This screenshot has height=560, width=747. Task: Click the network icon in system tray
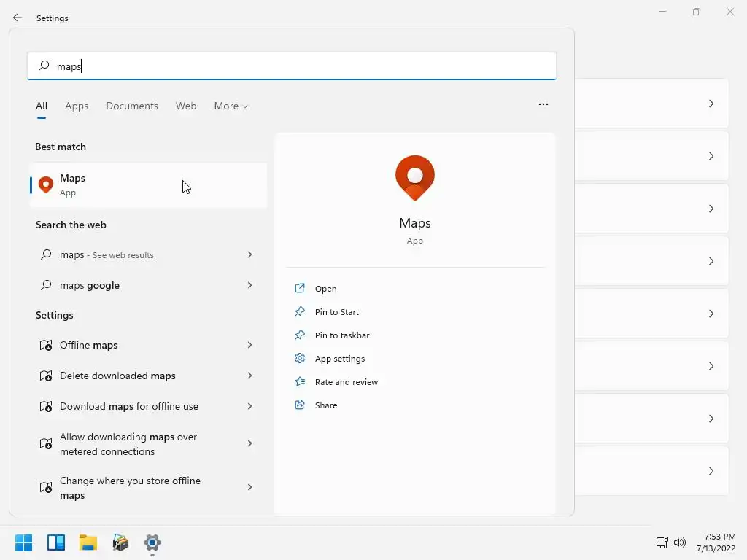[662, 542]
